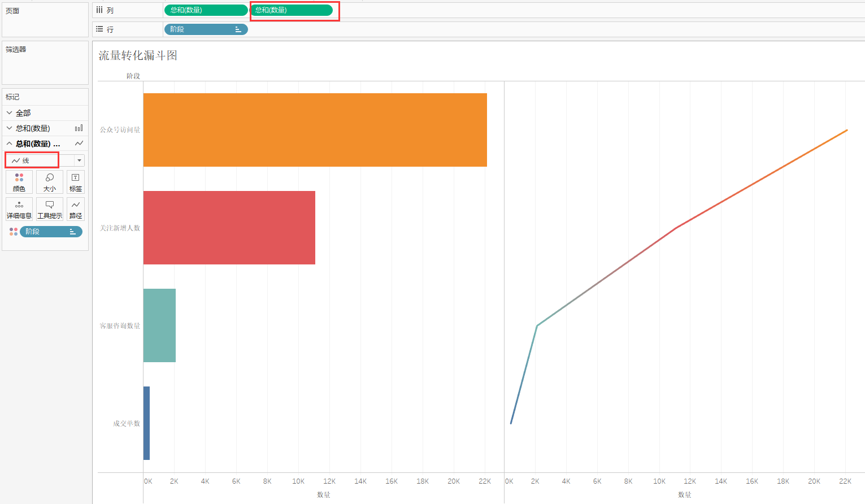Image resolution: width=865 pixels, height=504 pixels.
Task: Click the 客服咨询数量 row label
Action: pos(120,325)
